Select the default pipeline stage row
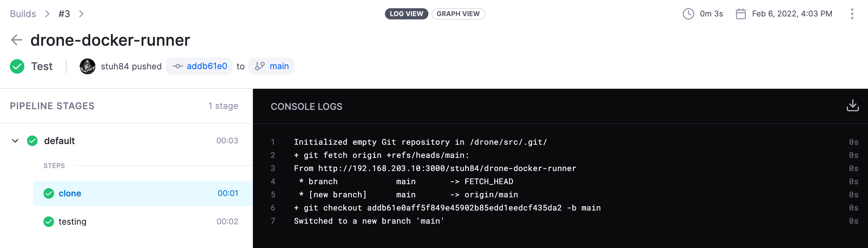868x248 pixels. (x=59, y=141)
